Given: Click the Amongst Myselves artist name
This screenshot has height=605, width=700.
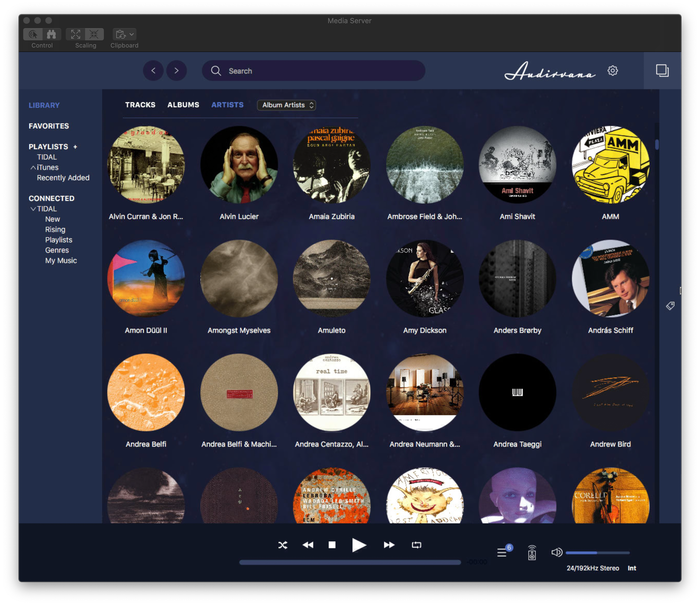Looking at the screenshot, I should [x=239, y=330].
